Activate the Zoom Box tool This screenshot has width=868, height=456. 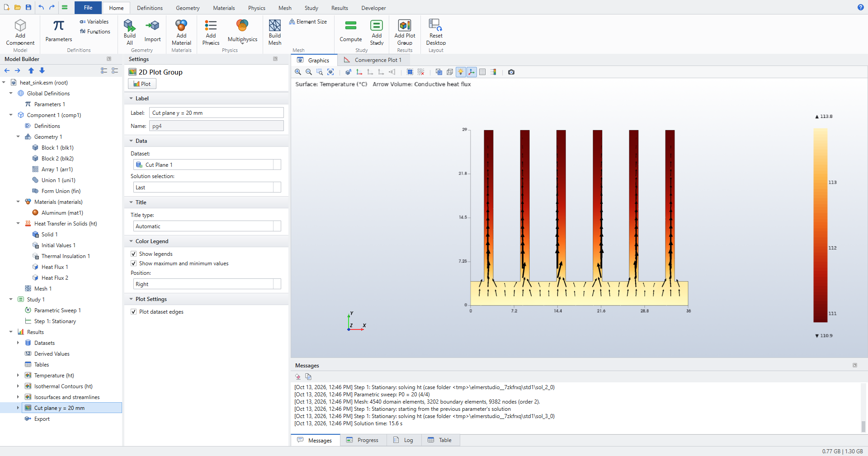tap(320, 72)
